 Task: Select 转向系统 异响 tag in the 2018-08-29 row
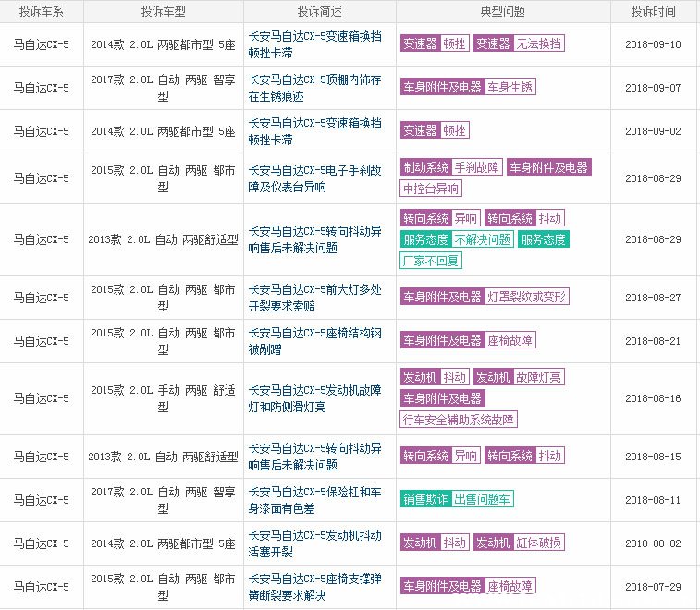(x=440, y=218)
